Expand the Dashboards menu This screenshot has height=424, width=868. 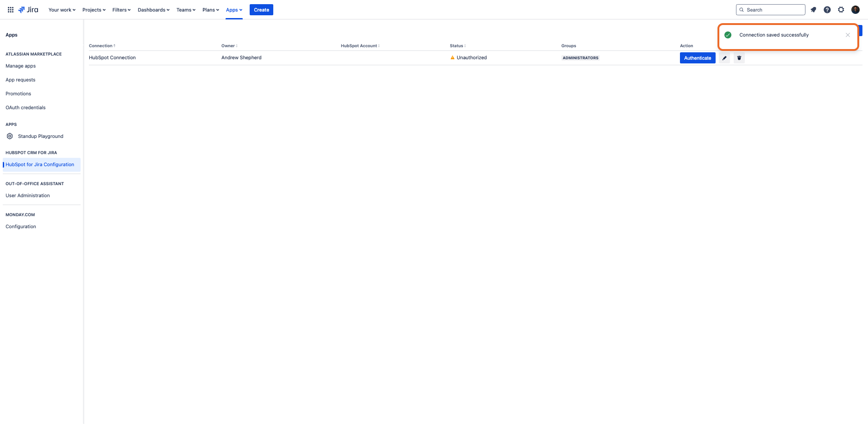pyautogui.click(x=154, y=10)
